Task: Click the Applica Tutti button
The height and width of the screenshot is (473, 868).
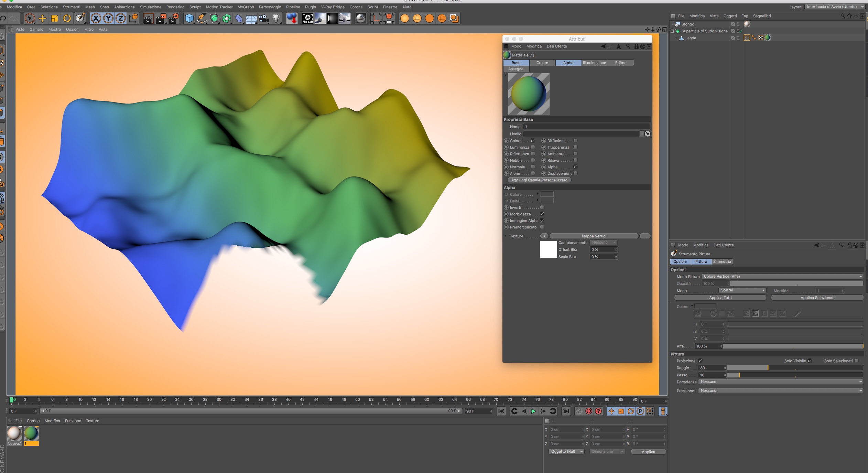Action: point(720,298)
